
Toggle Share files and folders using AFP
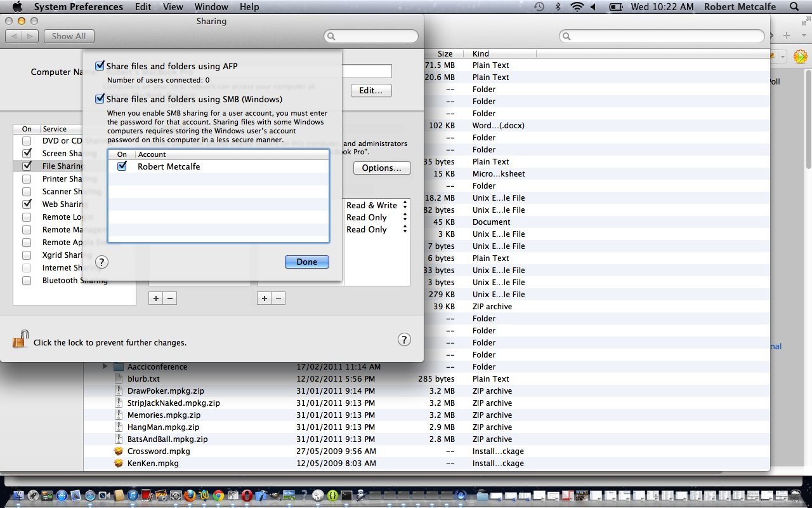pos(100,66)
